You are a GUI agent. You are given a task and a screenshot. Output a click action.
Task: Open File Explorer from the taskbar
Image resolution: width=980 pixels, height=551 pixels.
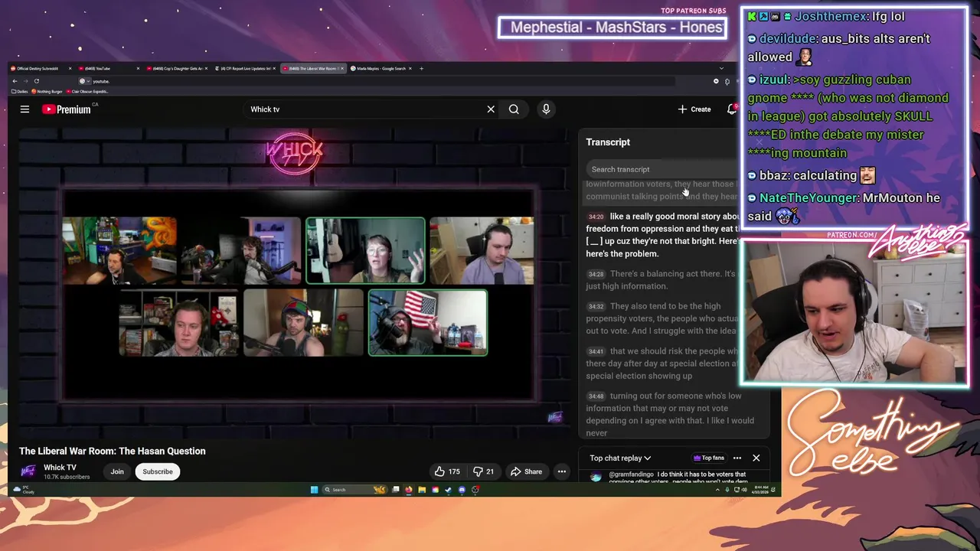point(422,490)
